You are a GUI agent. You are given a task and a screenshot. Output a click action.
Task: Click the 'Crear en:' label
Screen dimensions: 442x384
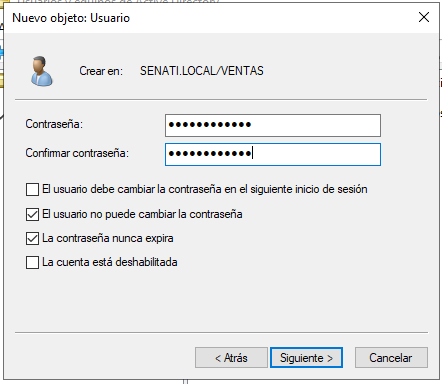tap(101, 71)
